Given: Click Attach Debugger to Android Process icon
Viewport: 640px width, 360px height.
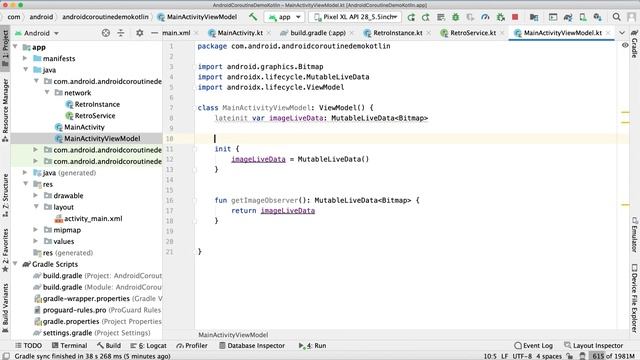Looking at the screenshot, I should coord(500,17).
